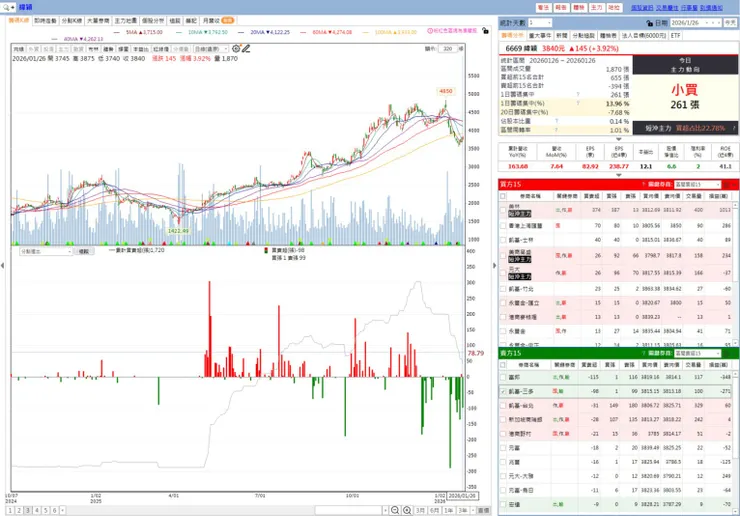This screenshot has width=740, height=516.
Task: Open the 統計天數 dropdown
Action: pos(540,23)
